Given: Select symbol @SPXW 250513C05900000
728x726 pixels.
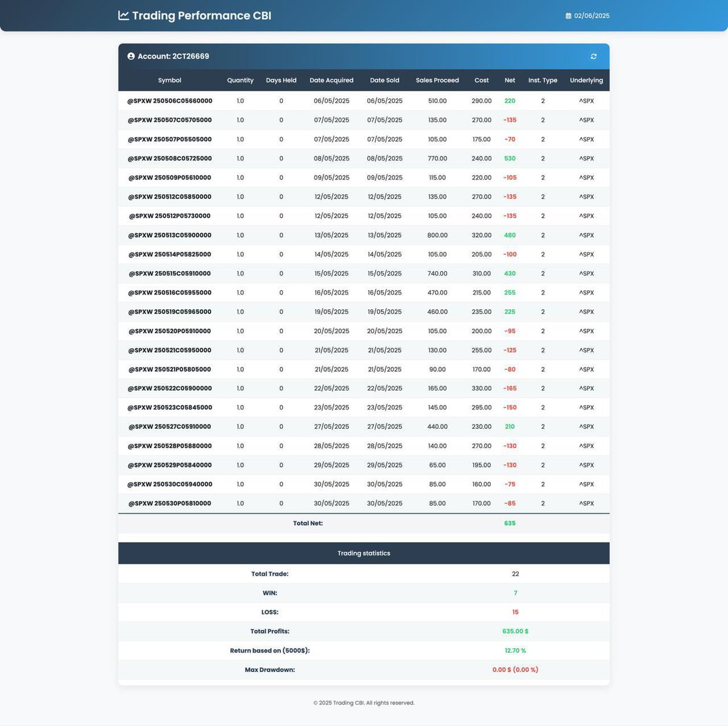Looking at the screenshot, I should point(170,235).
